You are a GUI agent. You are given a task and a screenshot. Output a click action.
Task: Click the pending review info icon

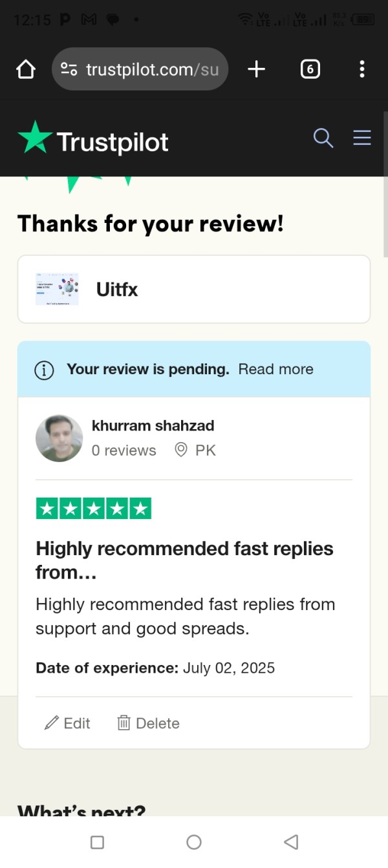tap(44, 370)
